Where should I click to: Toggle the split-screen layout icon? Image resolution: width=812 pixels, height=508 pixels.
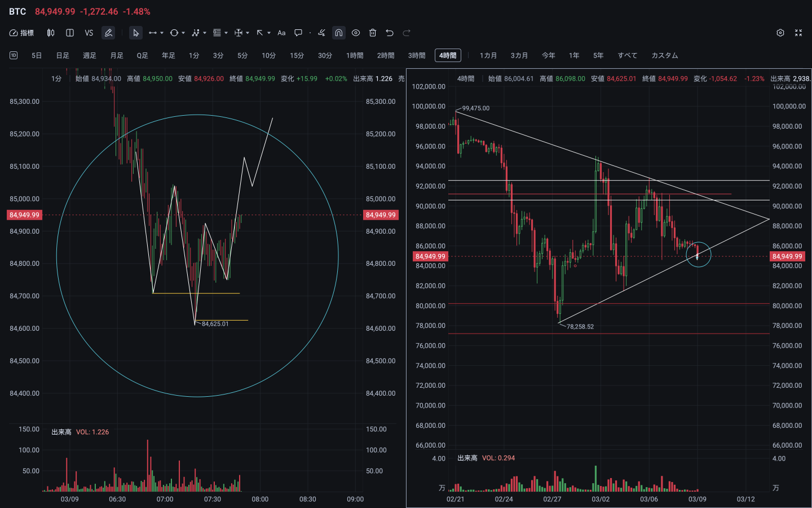coord(70,33)
